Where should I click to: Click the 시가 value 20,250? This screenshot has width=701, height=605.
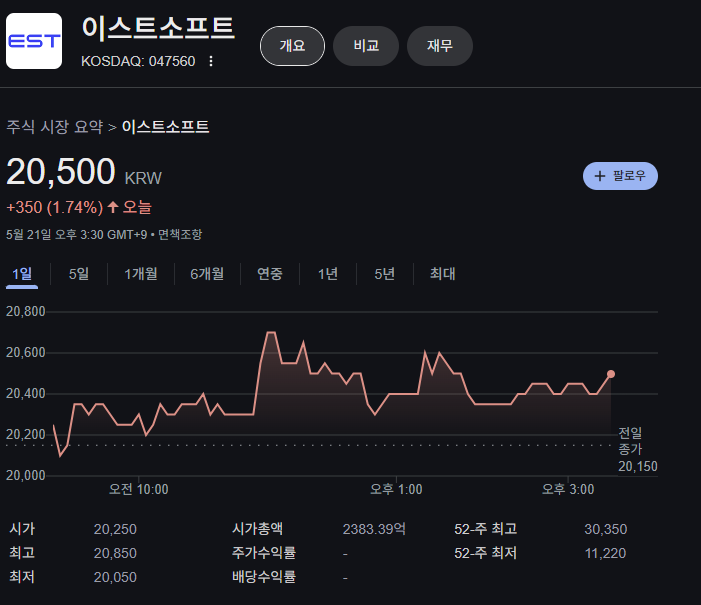tap(115, 529)
